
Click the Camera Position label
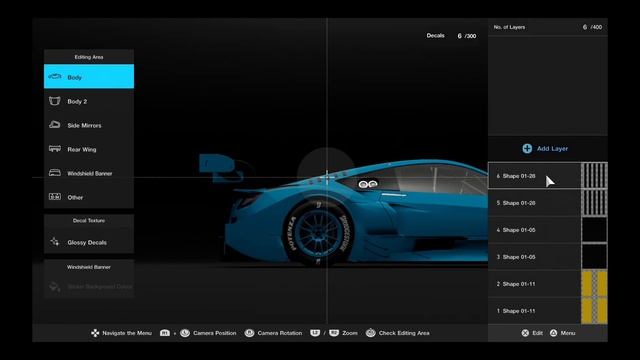215,333
